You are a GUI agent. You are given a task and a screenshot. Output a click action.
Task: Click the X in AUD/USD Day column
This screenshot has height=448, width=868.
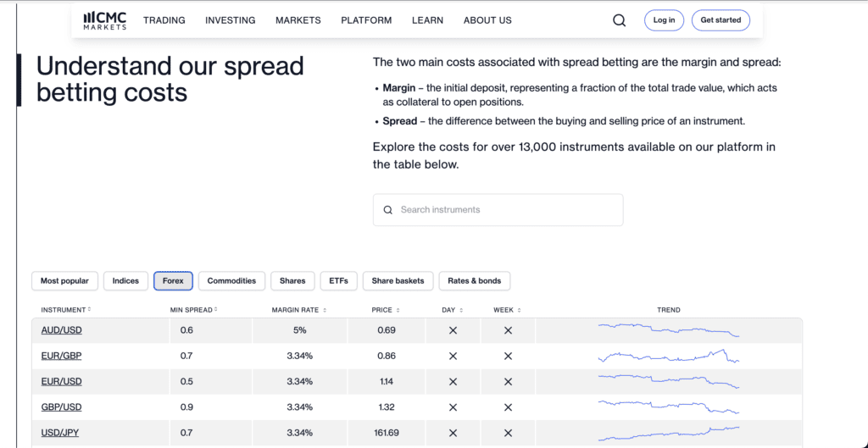[x=453, y=331]
